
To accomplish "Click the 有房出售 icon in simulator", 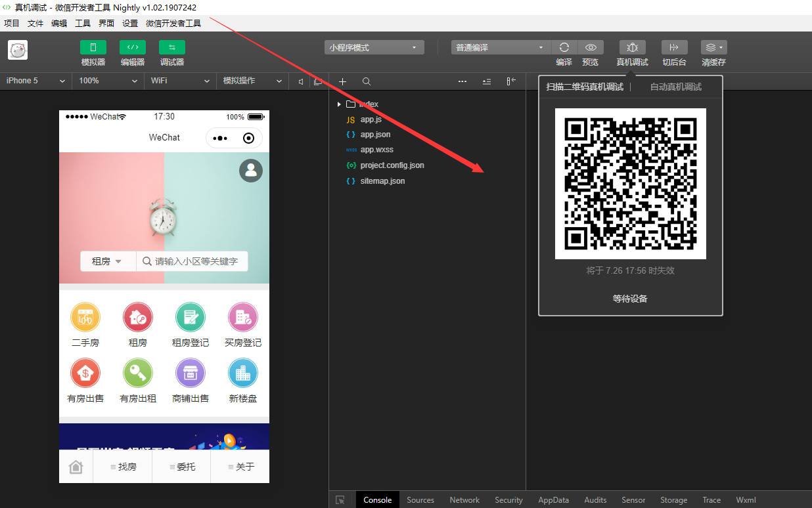I will (85, 373).
